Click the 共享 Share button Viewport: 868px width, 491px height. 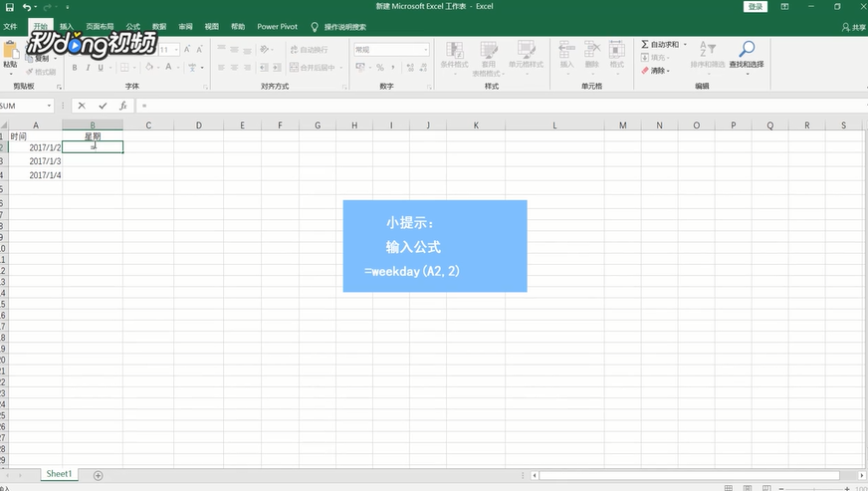pos(854,27)
